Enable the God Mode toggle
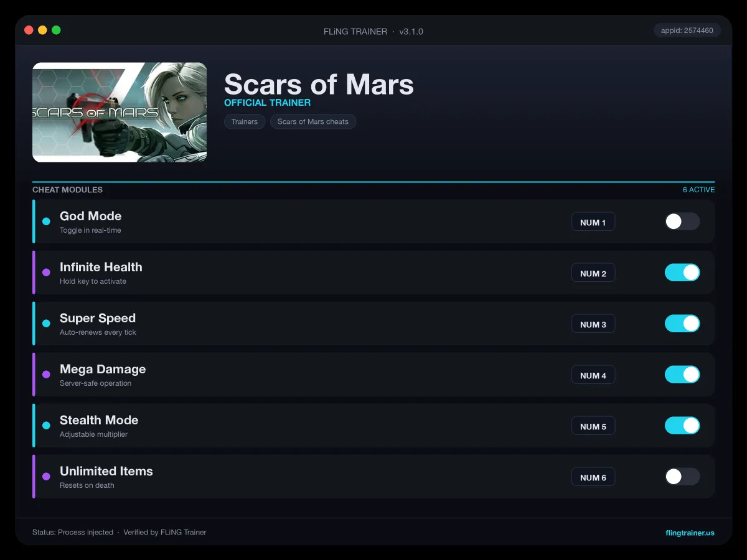The image size is (747, 560). [682, 222]
